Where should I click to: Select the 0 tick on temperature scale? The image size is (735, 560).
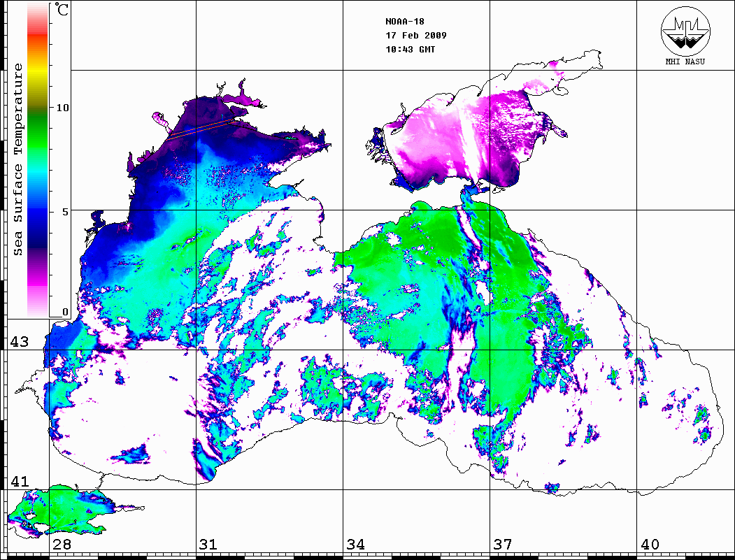(65, 312)
